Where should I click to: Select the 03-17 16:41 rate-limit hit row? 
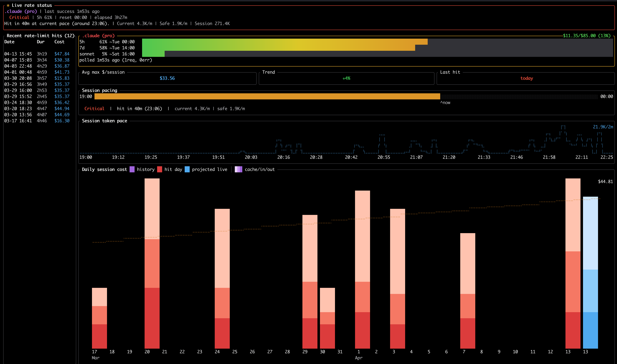tap(37, 121)
